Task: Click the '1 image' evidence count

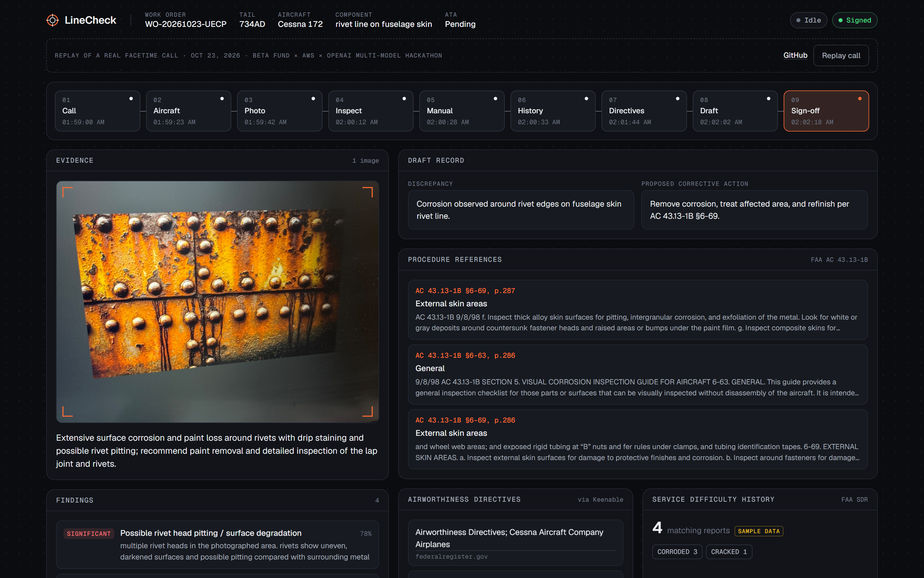Action: pyautogui.click(x=365, y=161)
